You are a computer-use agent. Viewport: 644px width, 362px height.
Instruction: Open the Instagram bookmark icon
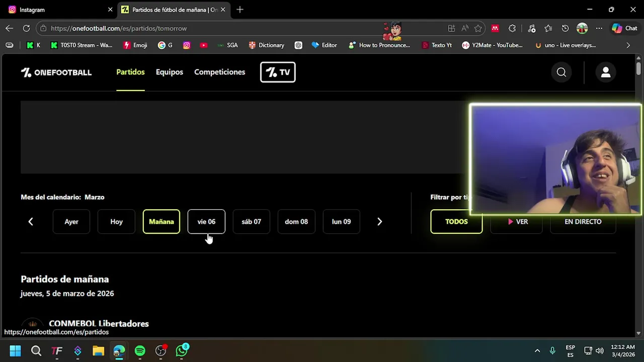pyautogui.click(x=187, y=45)
